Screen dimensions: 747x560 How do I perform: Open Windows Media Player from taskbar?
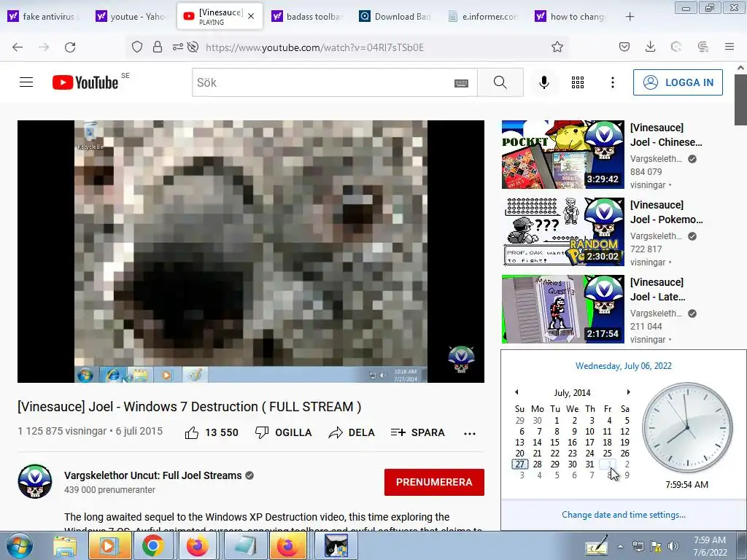point(109,546)
